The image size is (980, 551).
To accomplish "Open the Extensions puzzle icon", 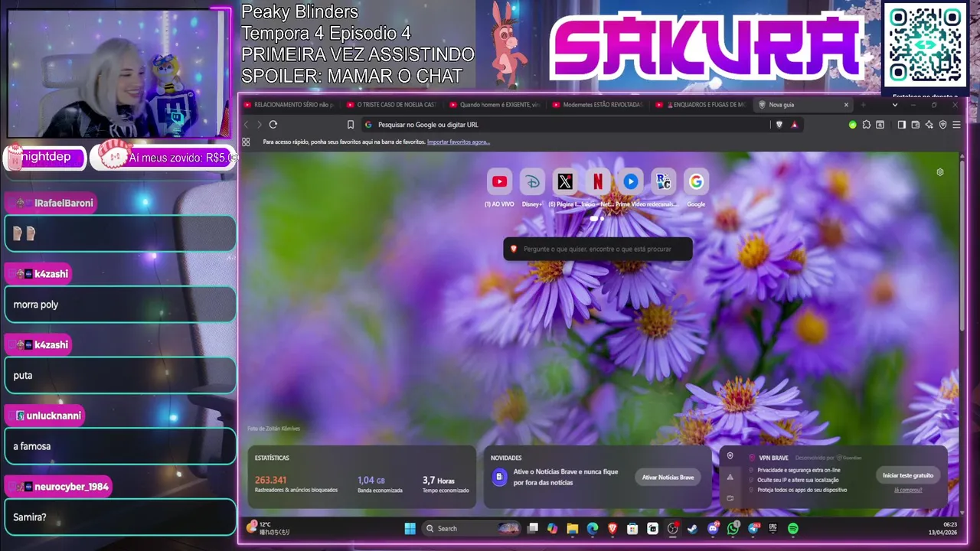I will coord(867,125).
